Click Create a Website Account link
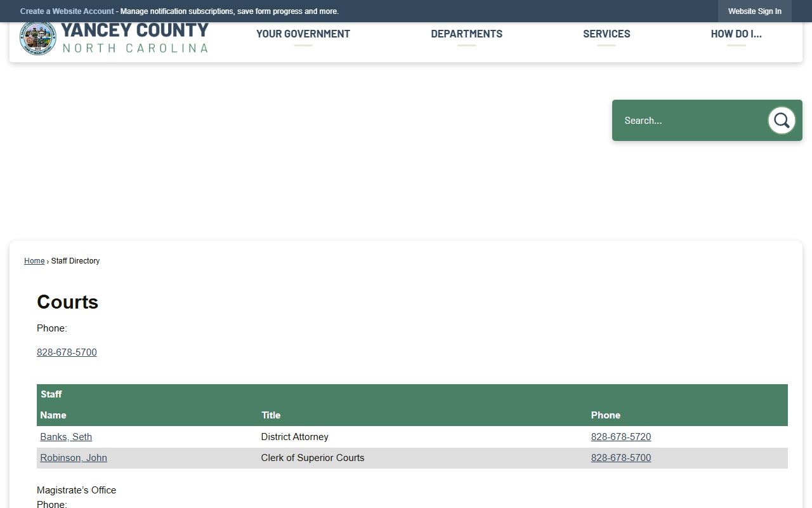The height and width of the screenshot is (508, 812). click(x=67, y=11)
